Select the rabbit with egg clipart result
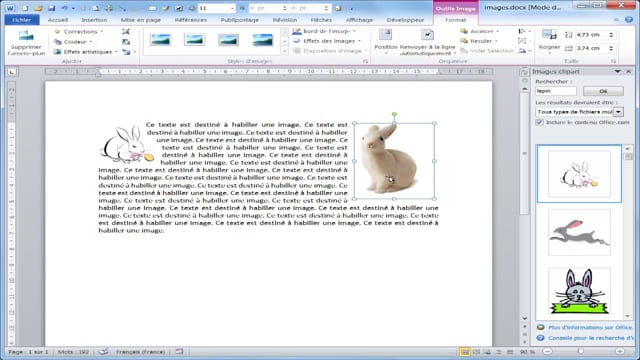The width and height of the screenshot is (640, 360). [x=579, y=173]
